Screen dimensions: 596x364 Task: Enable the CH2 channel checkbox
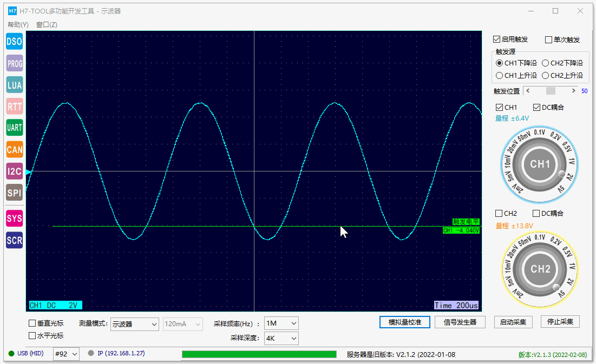(506, 214)
